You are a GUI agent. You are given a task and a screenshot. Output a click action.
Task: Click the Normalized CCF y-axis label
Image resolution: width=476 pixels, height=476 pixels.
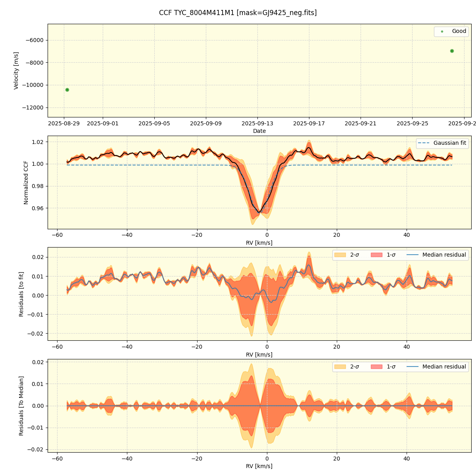(26, 182)
